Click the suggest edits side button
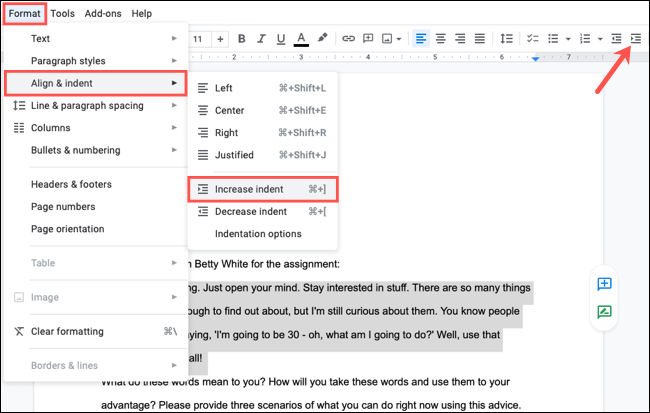The width and height of the screenshot is (650, 413). click(604, 311)
